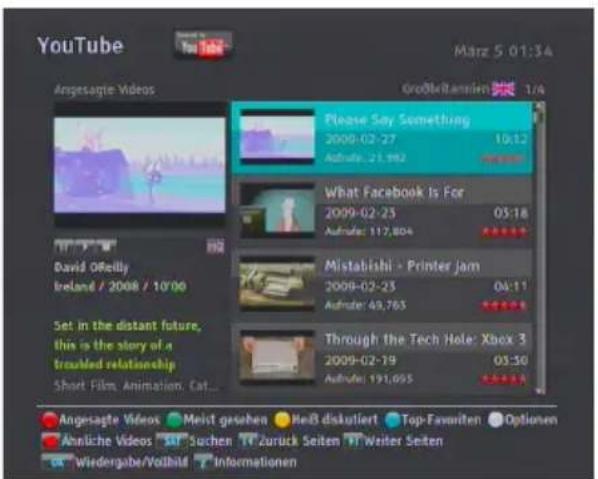Click the Großbritannien region label
Screen dimensions: 598x479
click(x=445, y=89)
